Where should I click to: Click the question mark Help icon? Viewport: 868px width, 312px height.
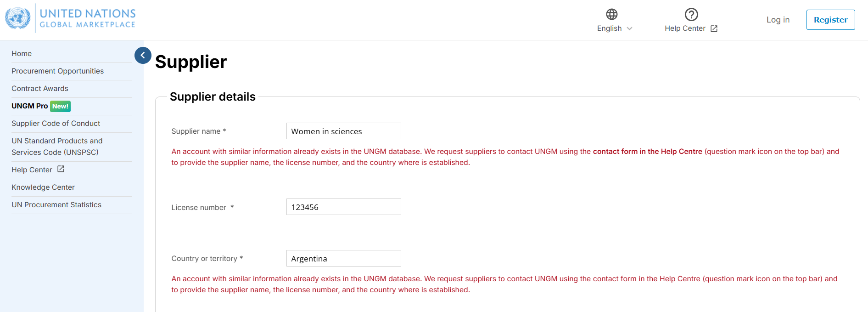691,14
